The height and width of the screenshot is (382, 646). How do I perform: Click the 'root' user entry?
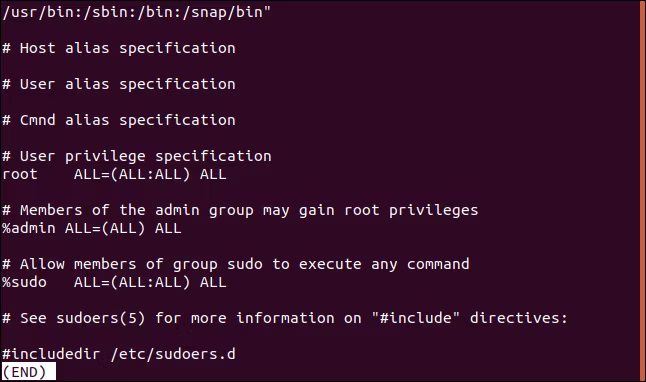[x=20, y=174]
